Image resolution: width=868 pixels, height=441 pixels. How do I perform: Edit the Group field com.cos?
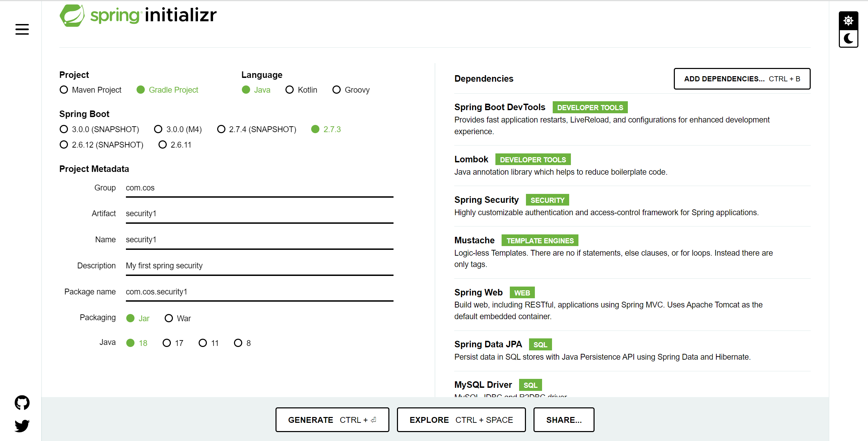pos(259,188)
